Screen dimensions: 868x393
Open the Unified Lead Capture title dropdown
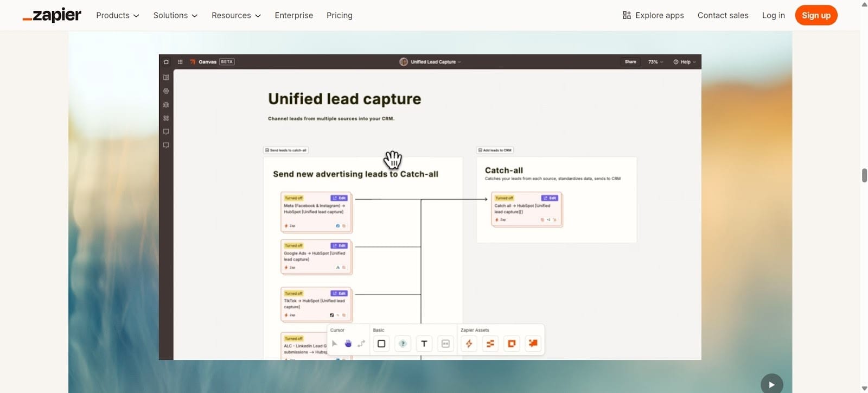(x=436, y=62)
